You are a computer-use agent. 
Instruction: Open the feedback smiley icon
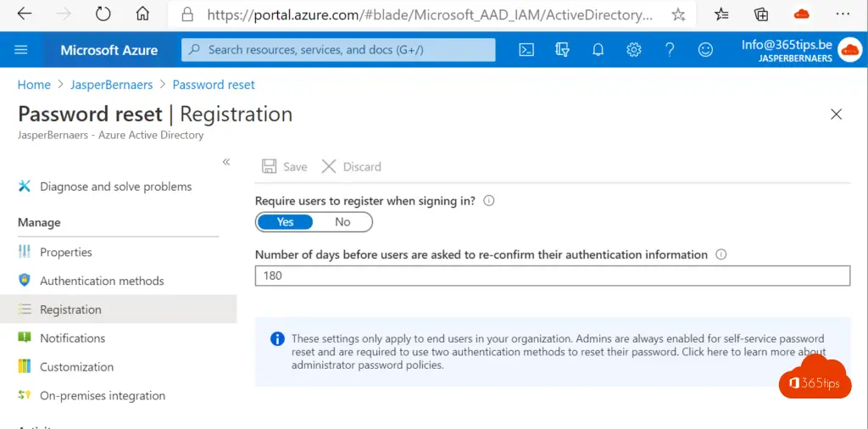[x=705, y=50]
